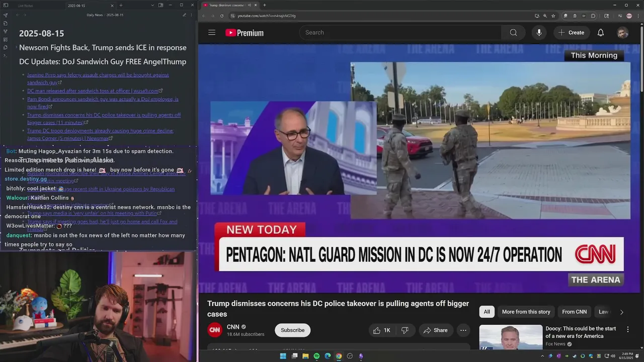
Task: Share the CNN video
Action: click(435, 330)
